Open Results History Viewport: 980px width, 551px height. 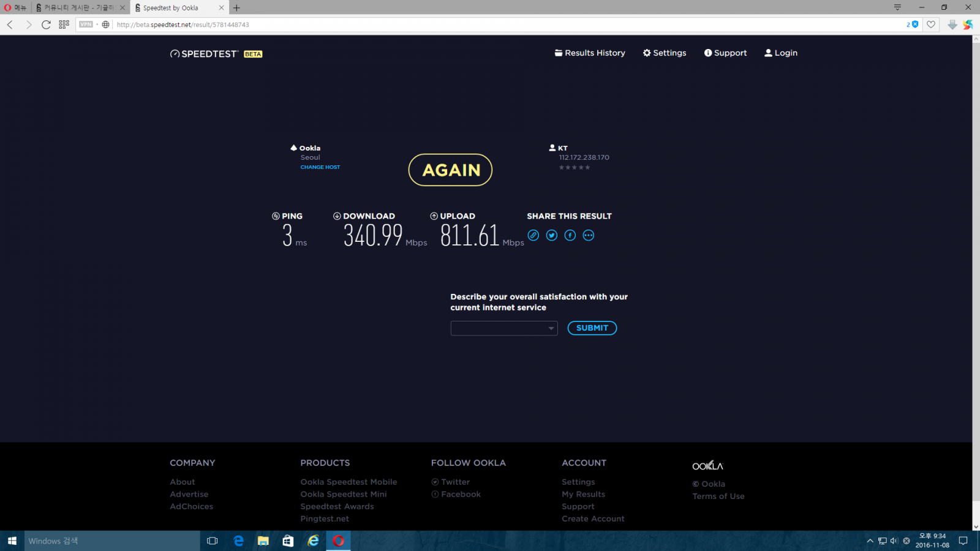click(x=590, y=53)
